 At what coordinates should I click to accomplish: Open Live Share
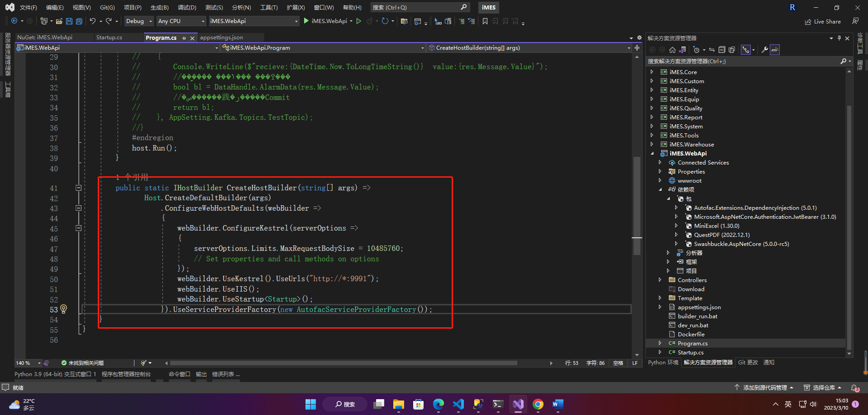pos(823,21)
